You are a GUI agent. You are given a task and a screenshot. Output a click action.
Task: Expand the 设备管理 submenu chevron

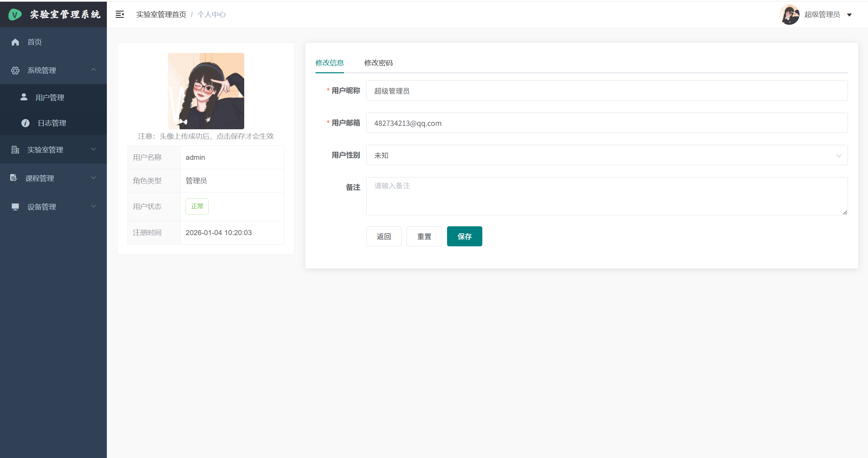coord(94,206)
